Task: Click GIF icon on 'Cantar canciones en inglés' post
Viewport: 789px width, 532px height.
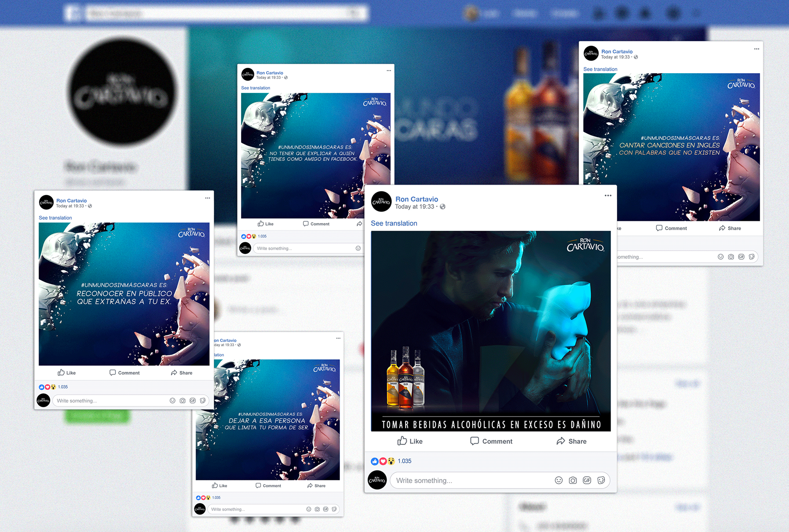Action: [x=741, y=257]
